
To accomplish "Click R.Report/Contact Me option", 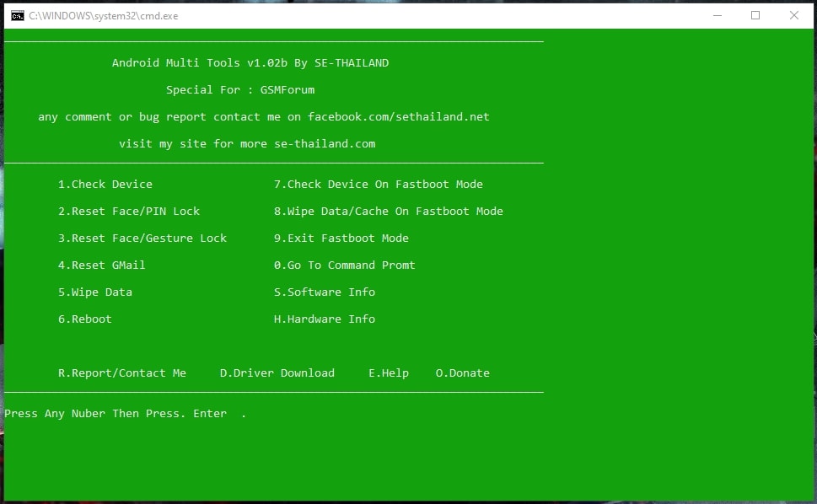I will 121,373.
